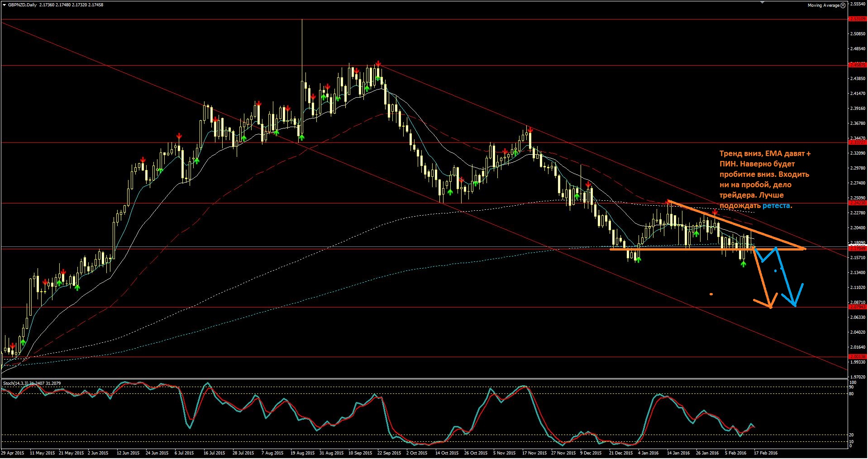Viewport: 868px width, 459px height.
Task: Click the 1.99330 price scale label
Action: pos(858,362)
